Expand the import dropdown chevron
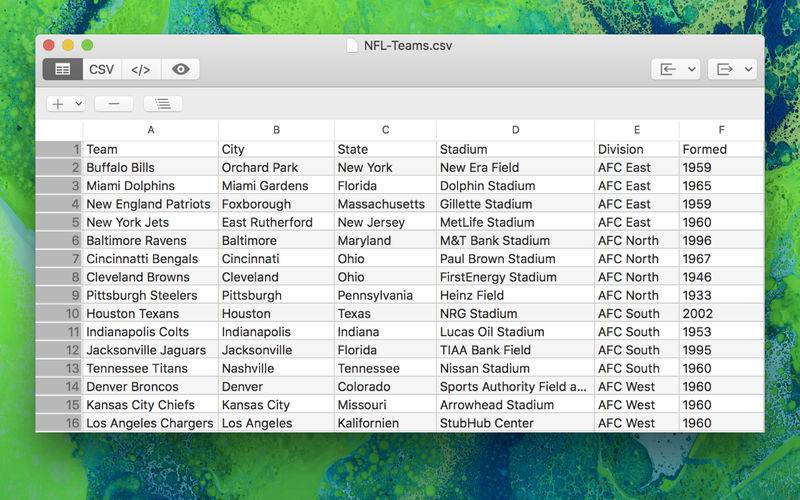The height and width of the screenshot is (500, 800). [x=692, y=69]
